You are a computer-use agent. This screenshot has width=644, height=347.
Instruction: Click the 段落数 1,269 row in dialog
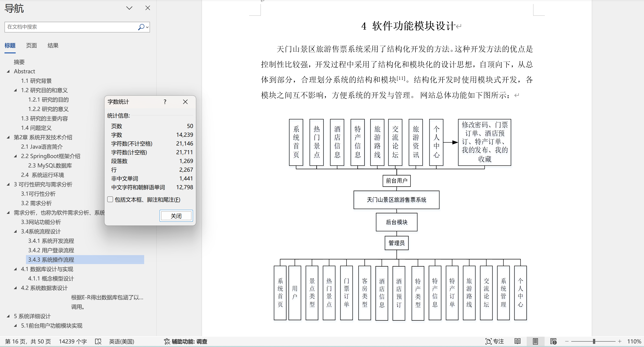[152, 161]
